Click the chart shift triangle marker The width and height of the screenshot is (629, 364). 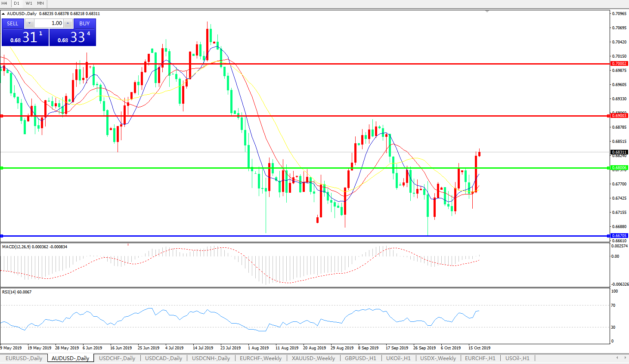pos(487,12)
